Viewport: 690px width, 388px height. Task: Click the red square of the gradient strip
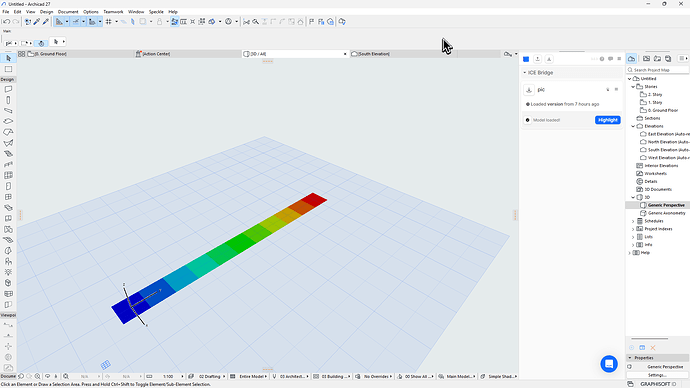pos(314,200)
